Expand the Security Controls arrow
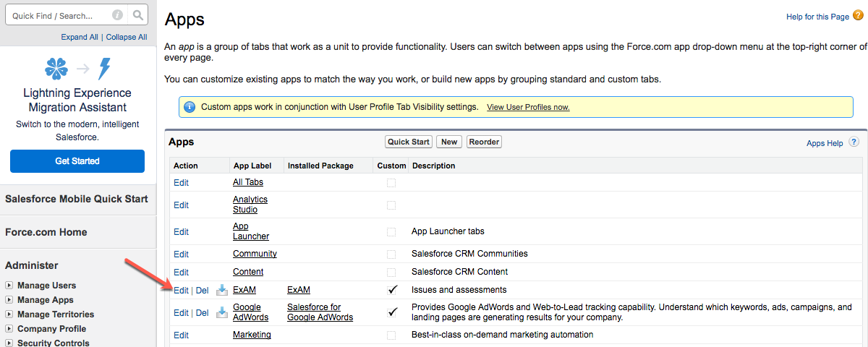 click(x=9, y=343)
